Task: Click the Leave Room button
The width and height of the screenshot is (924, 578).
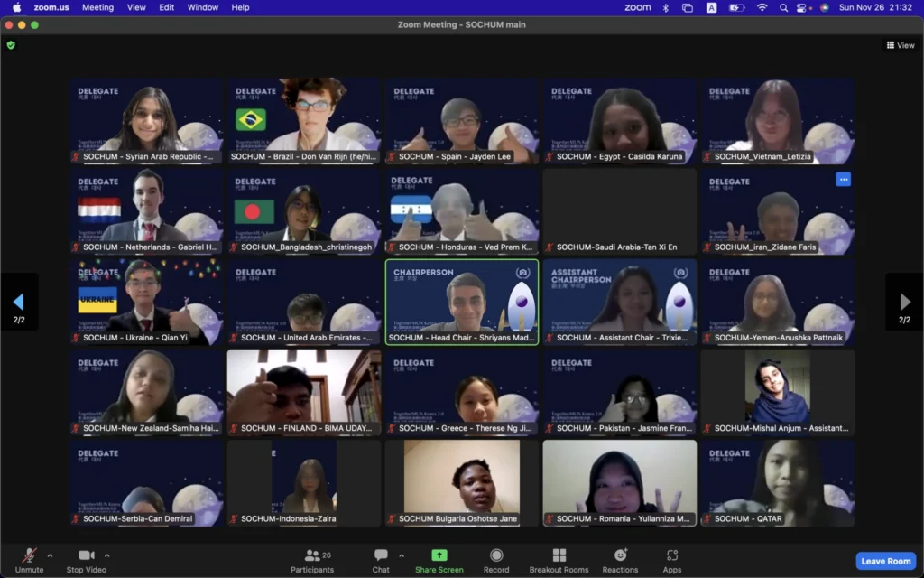Action: point(885,560)
